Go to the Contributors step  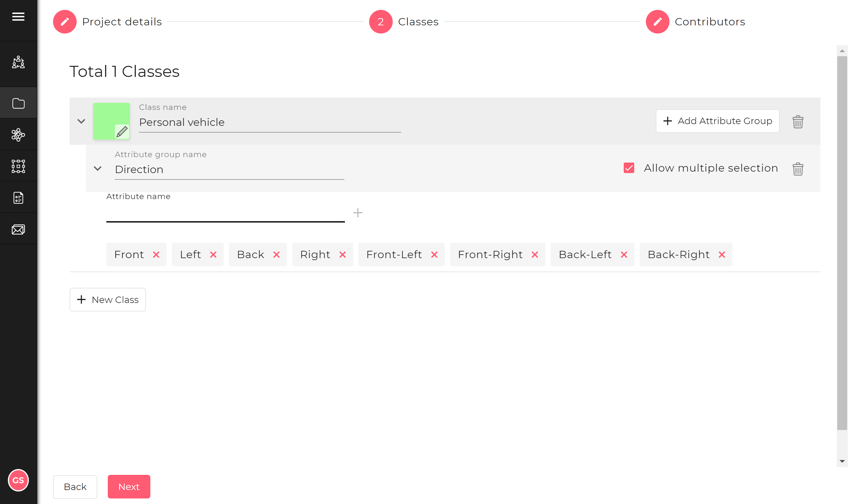(x=657, y=22)
